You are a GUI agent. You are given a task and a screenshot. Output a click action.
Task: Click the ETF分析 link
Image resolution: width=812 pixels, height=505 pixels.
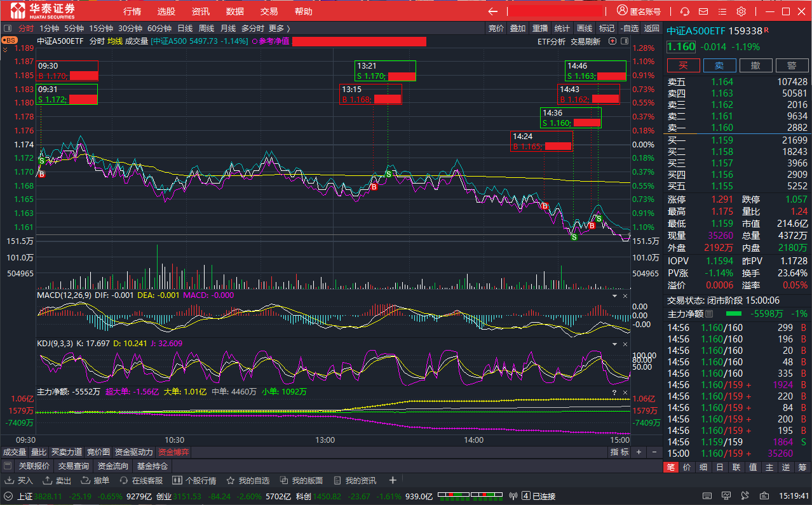click(x=551, y=41)
